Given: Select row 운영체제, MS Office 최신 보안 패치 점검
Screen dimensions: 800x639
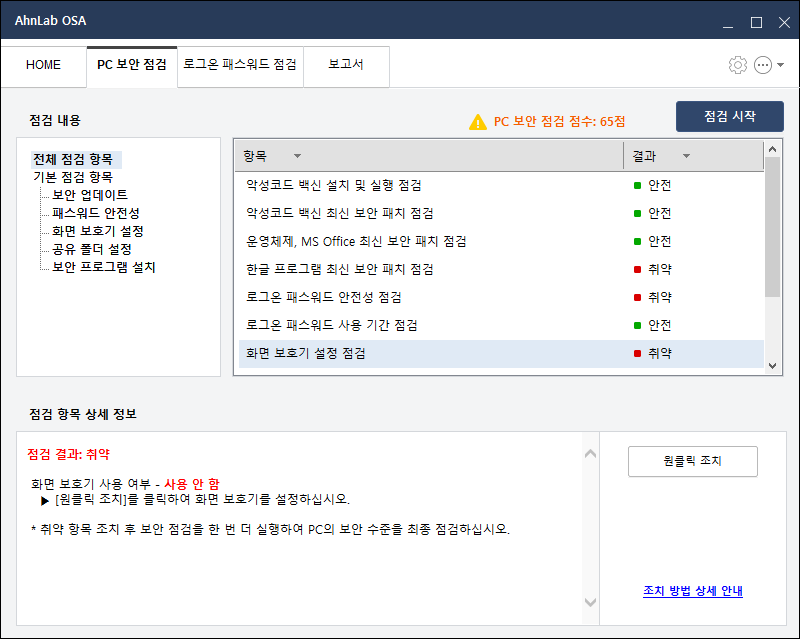Looking at the screenshot, I should click(501, 241).
